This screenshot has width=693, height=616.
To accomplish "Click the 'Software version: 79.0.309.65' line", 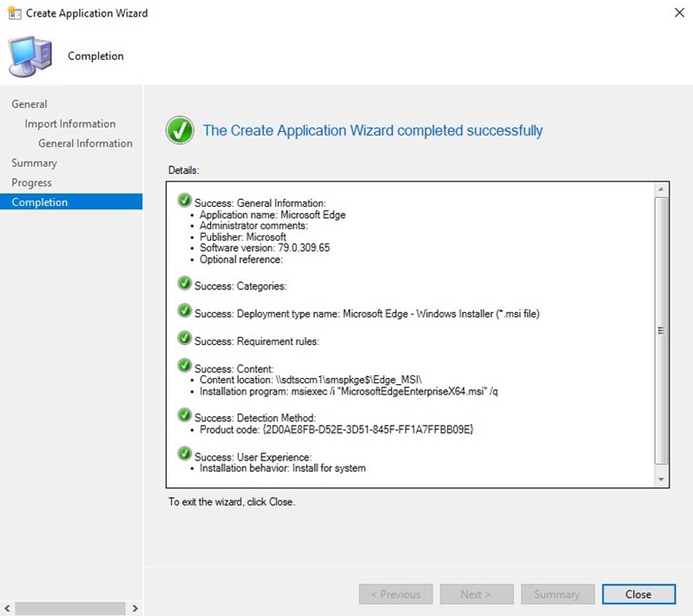I will click(265, 248).
